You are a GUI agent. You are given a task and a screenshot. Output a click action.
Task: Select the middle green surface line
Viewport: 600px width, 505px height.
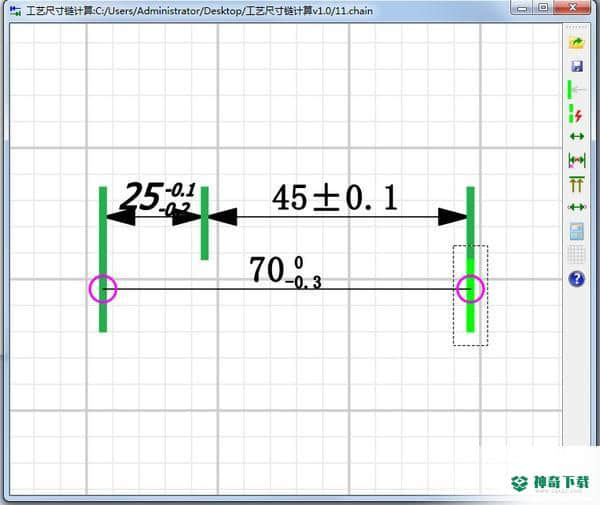[x=205, y=223]
